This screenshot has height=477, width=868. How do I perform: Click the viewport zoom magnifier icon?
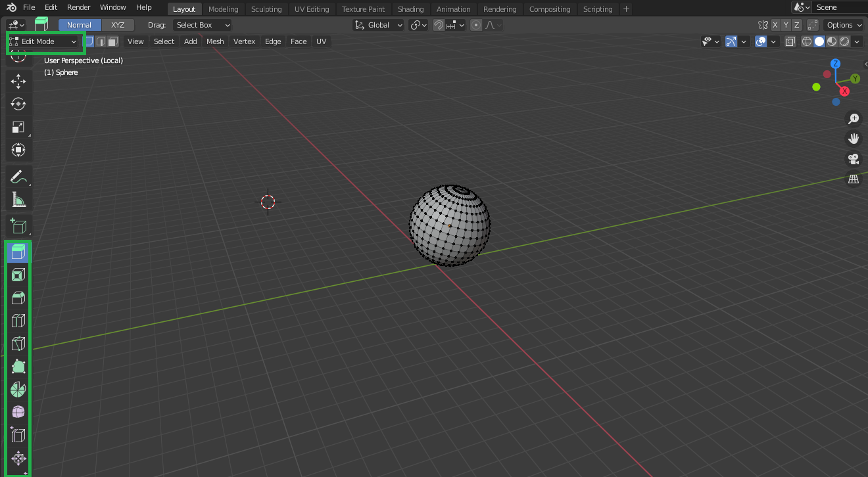[x=853, y=119]
